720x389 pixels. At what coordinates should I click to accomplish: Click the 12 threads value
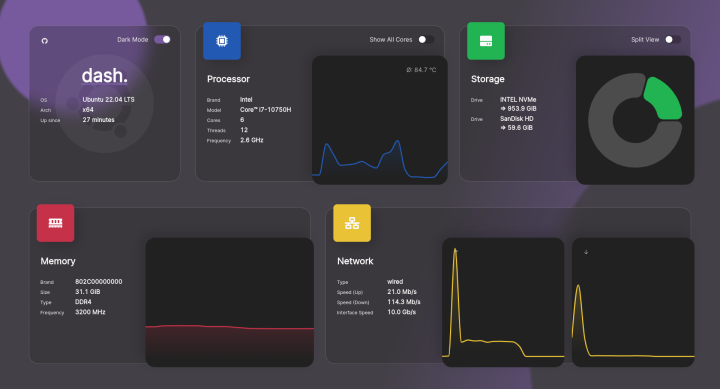[244, 130]
